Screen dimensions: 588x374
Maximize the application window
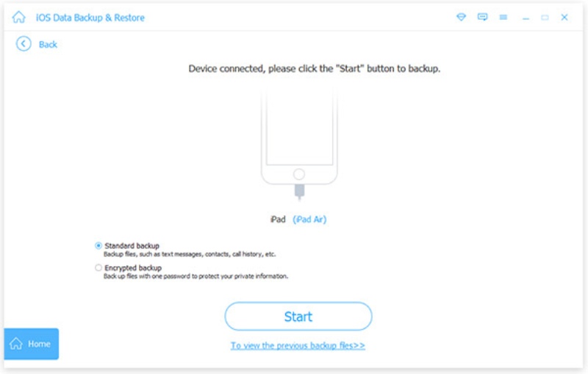point(545,18)
